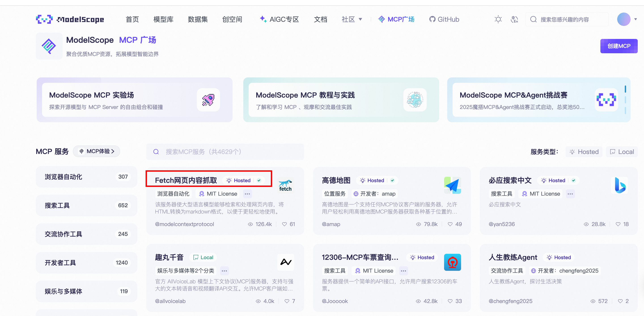
Task: Open the 创空间 nav item
Action: pyautogui.click(x=232, y=19)
